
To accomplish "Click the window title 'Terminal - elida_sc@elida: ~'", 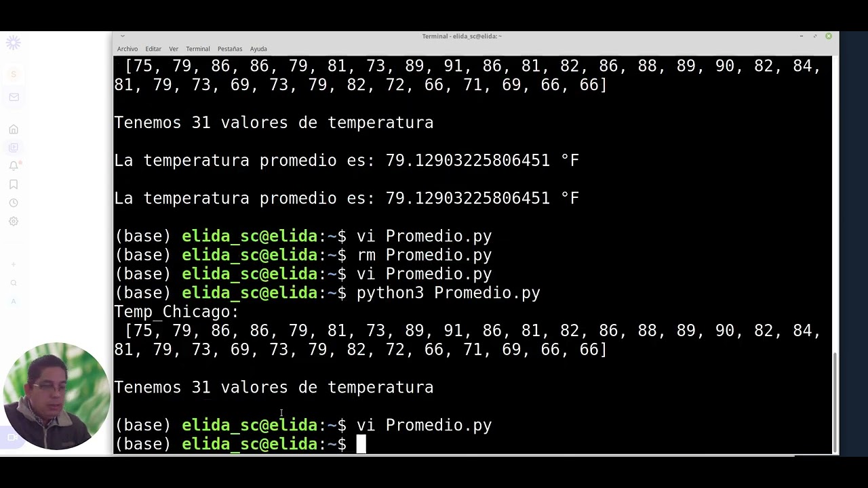I will [462, 36].
